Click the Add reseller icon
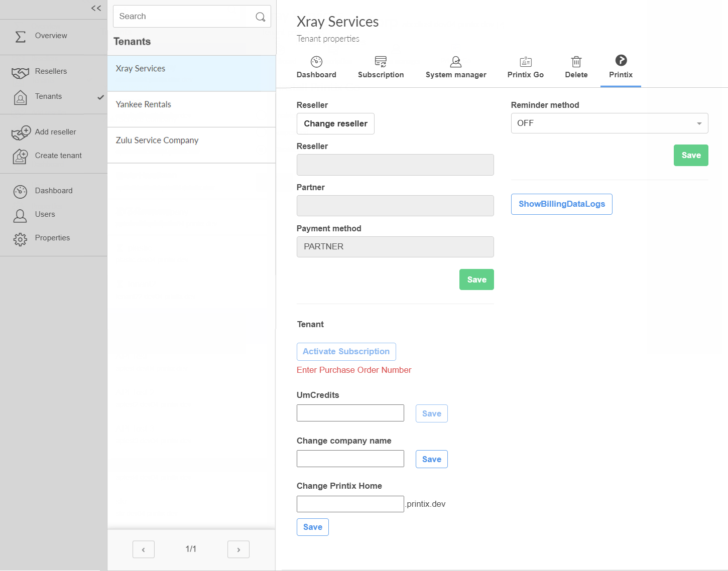The height and width of the screenshot is (571, 728). pos(21,132)
